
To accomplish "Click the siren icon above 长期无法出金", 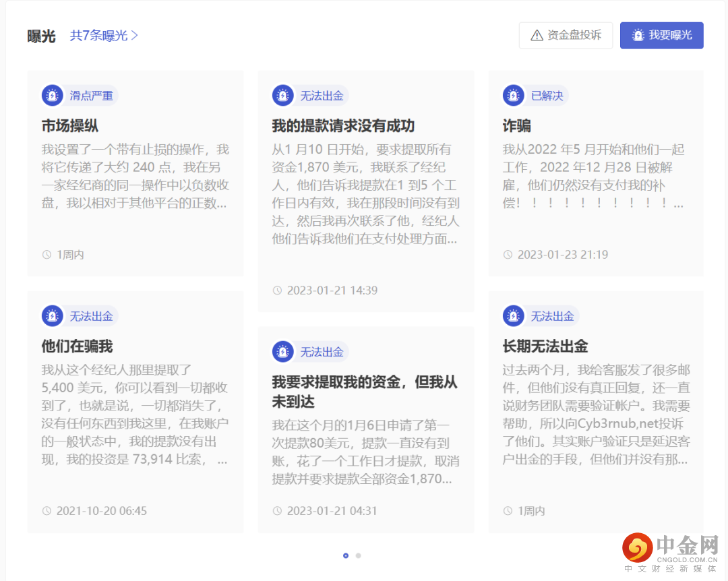I will [514, 316].
